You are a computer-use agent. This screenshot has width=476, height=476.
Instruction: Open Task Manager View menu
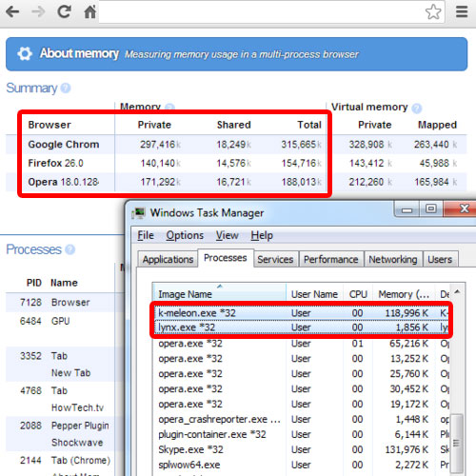(227, 235)
